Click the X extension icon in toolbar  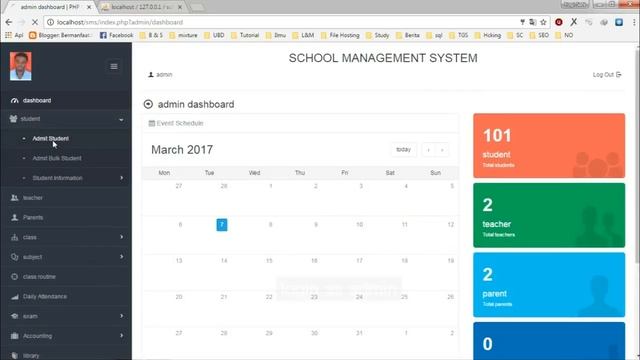coord(574,22)
